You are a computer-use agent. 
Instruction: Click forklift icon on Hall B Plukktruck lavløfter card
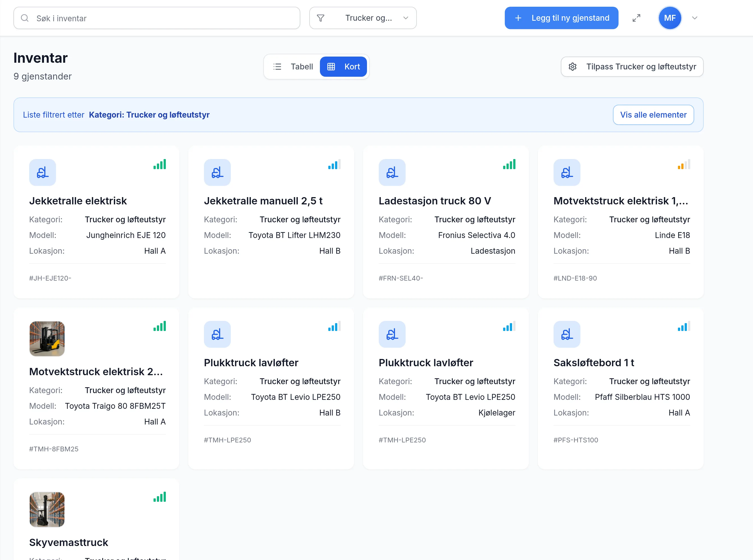(x=217, y=334)
